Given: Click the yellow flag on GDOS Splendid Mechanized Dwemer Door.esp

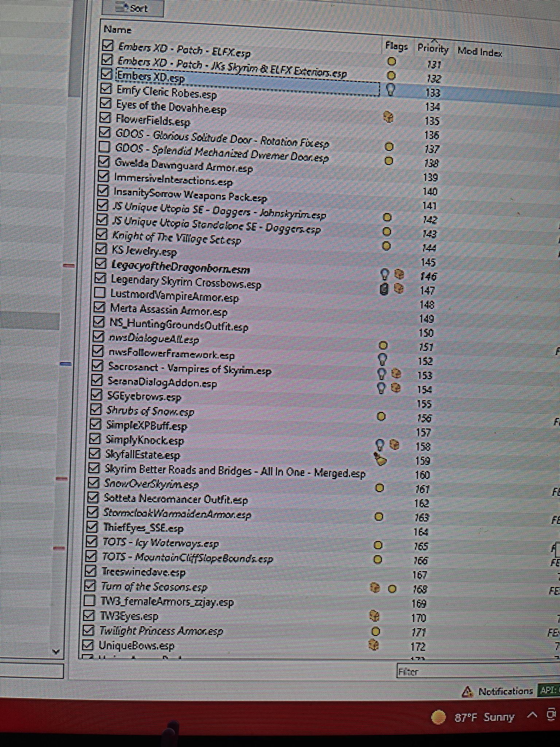Looking at the screenshot, I should coord(389,160).
